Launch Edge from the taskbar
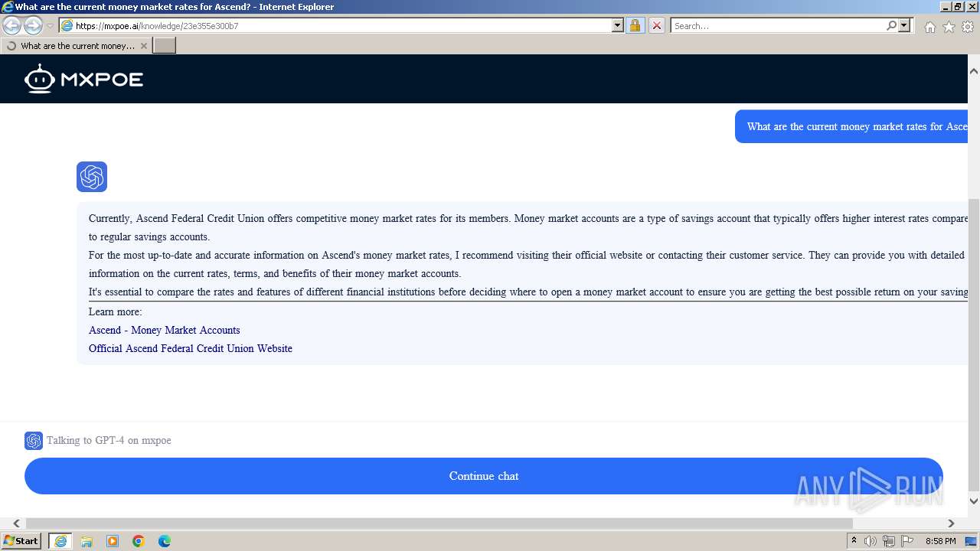Screen dimensions: 980x551 165,541
